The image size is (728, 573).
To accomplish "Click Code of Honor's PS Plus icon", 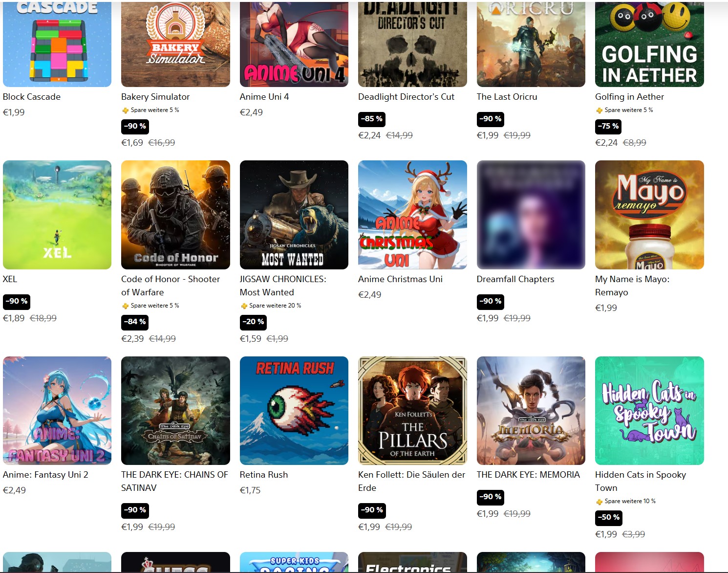I will (x=125, y=306).
